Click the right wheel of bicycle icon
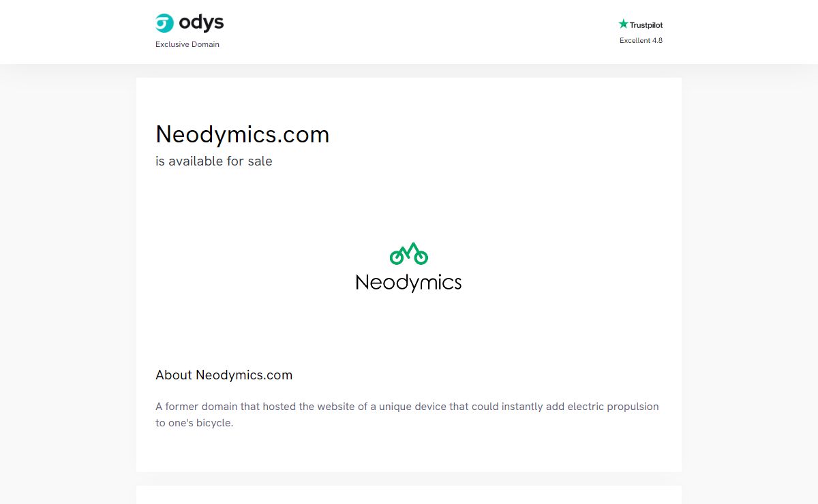Image resolution: width=818 pixels, height=504 pixels. (420, 257)
